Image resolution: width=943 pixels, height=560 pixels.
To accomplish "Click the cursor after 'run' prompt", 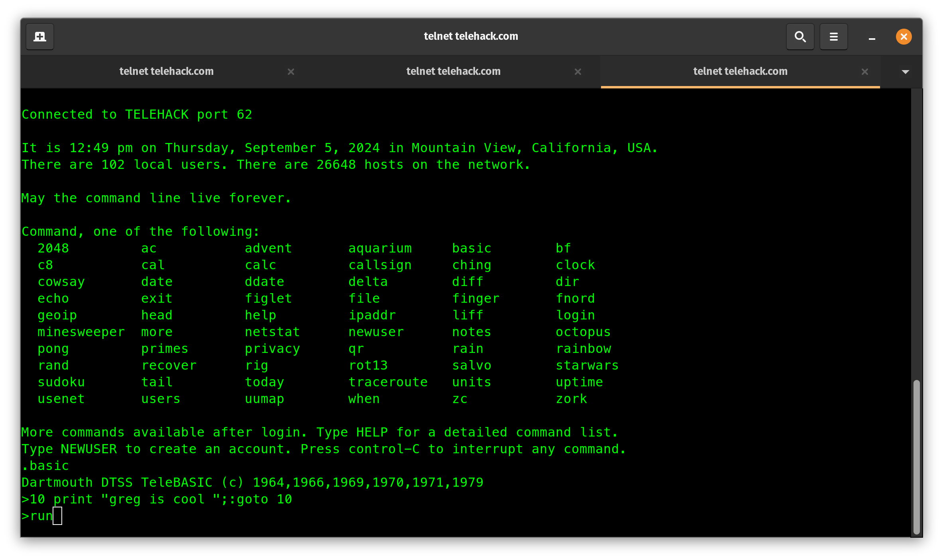I will (x=57, y=516).
